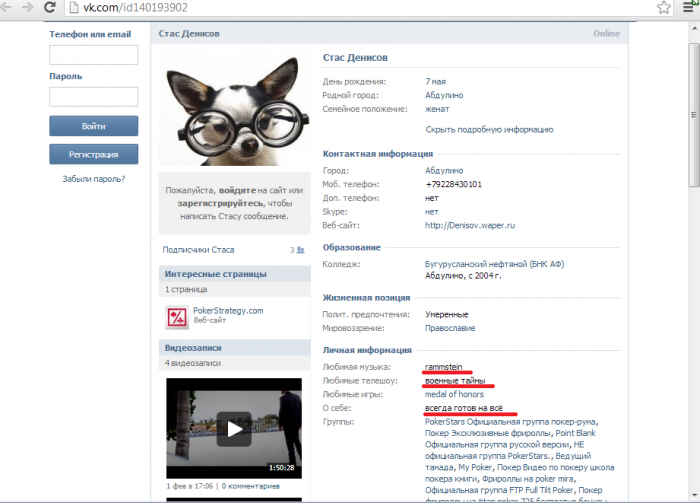Open website http://Denisov.waper.ru
700x503 pixels.
pyautogui.click(x=470, y=225)
